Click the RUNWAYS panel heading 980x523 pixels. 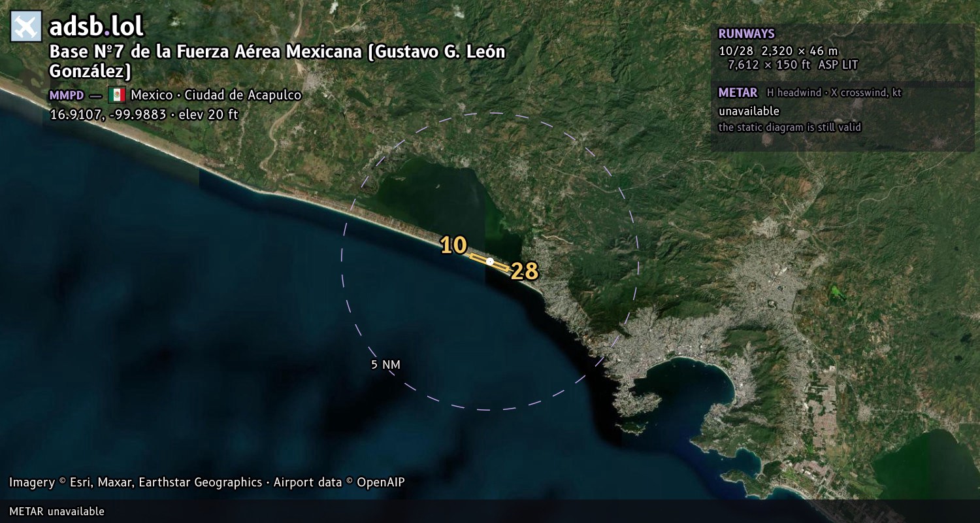(746, 34)
